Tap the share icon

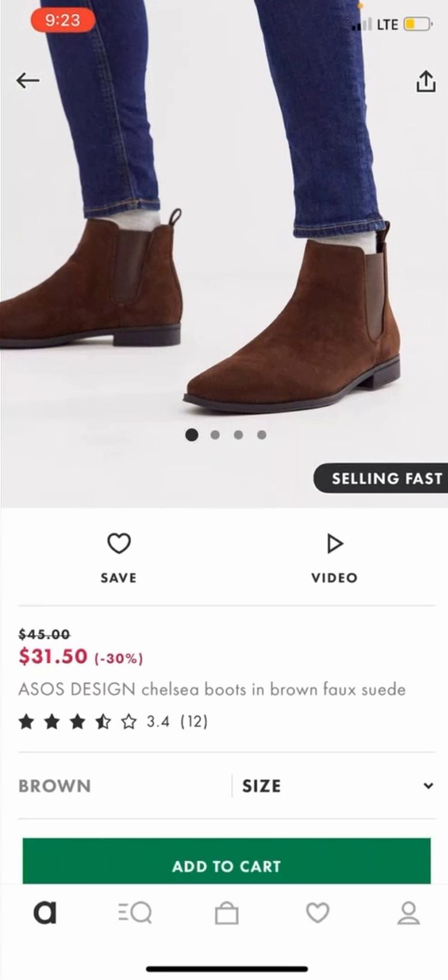(x=425, y=81)
